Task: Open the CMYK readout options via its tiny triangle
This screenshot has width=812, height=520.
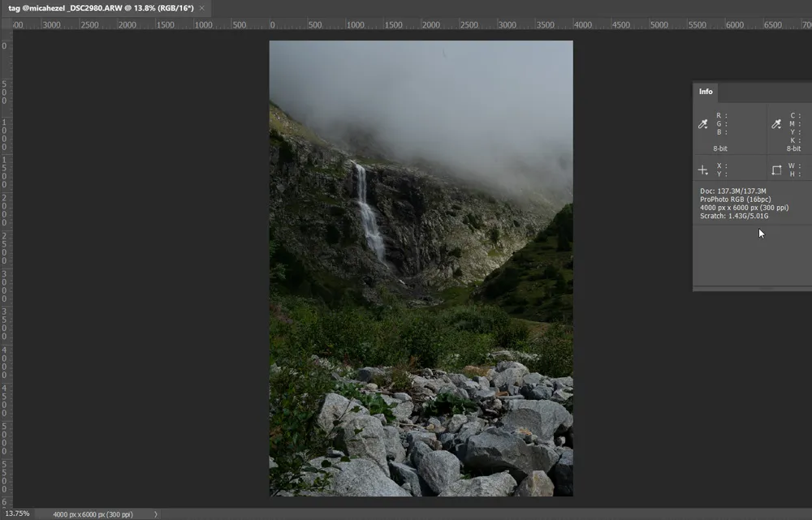Action: (781, 129)
